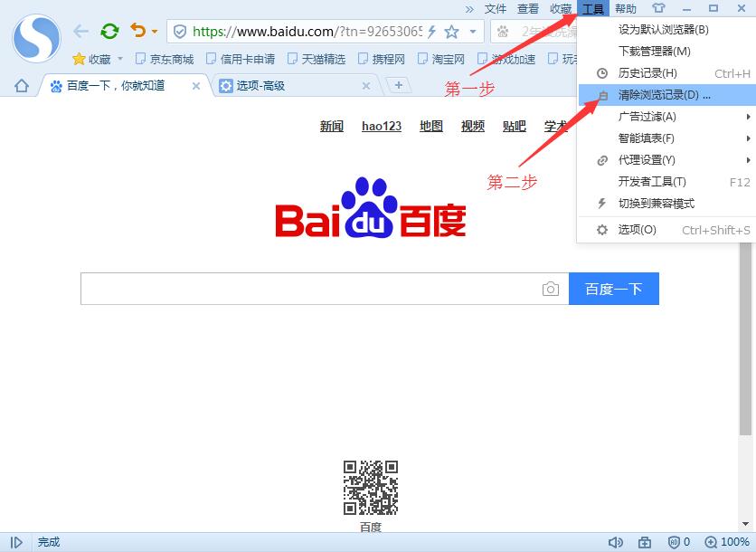Image resolution: width=756 pixels, height=552 pixels.
Task: Open the 携程网 bookmark
Action: [x=382, y=60]
